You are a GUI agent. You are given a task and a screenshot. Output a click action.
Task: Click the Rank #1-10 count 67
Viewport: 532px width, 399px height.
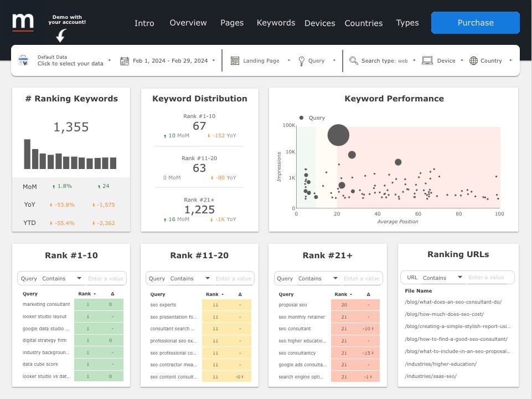[x=199, y=126]
